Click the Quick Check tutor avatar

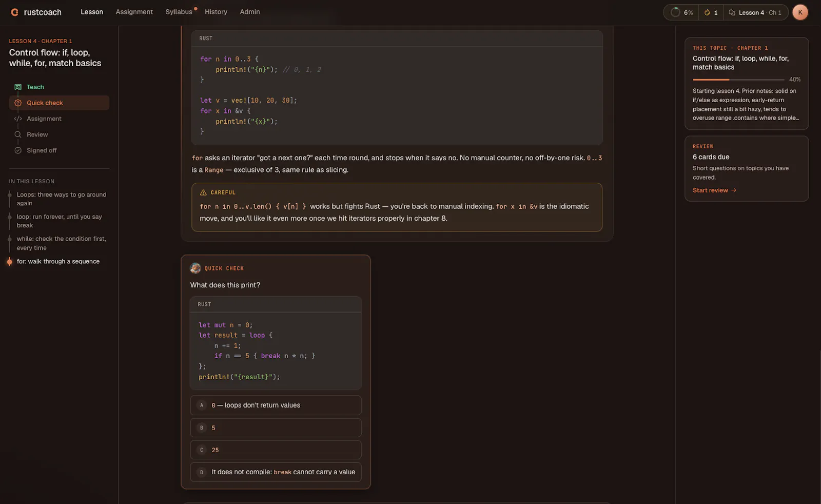[196, 268]
